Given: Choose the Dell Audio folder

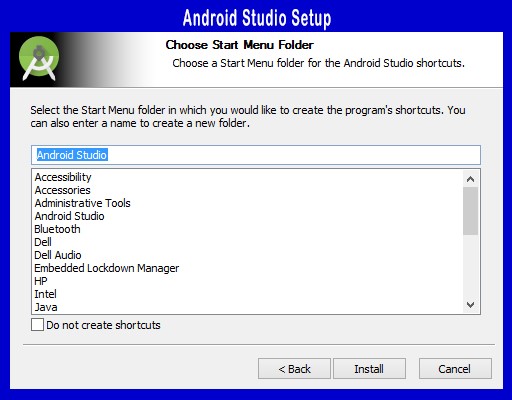Looking at the screenshot, I should pyautogui.click(x=58, y=255).
